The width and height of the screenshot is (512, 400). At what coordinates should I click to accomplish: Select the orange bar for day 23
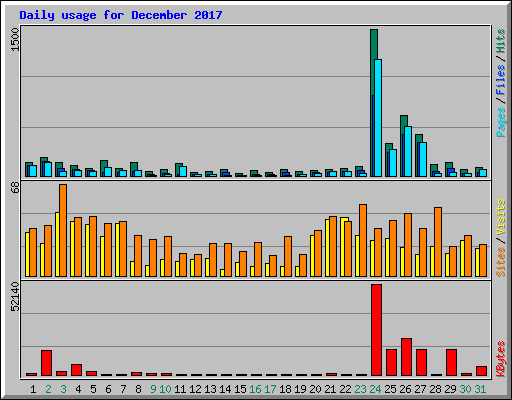click(x=363, y=240)
